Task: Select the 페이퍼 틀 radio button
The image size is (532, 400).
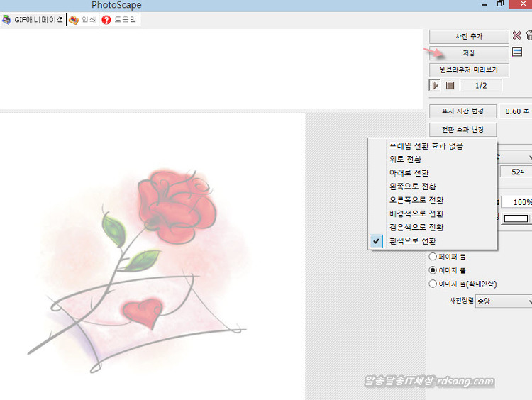Action: [x=433, y=257]
